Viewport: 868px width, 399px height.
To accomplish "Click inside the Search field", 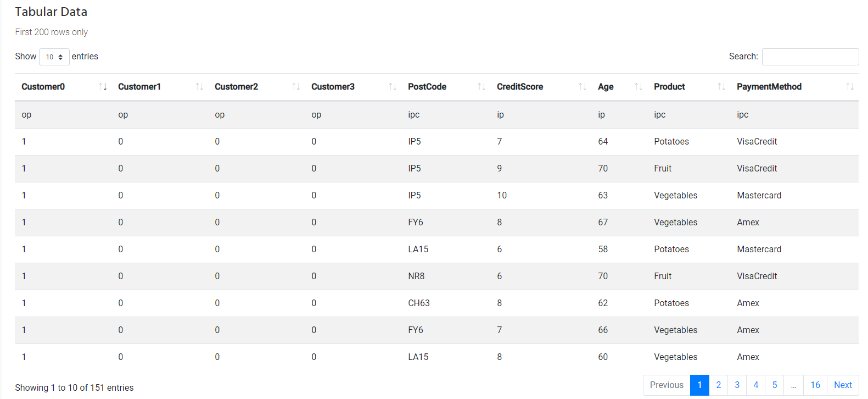I will 810,57.
